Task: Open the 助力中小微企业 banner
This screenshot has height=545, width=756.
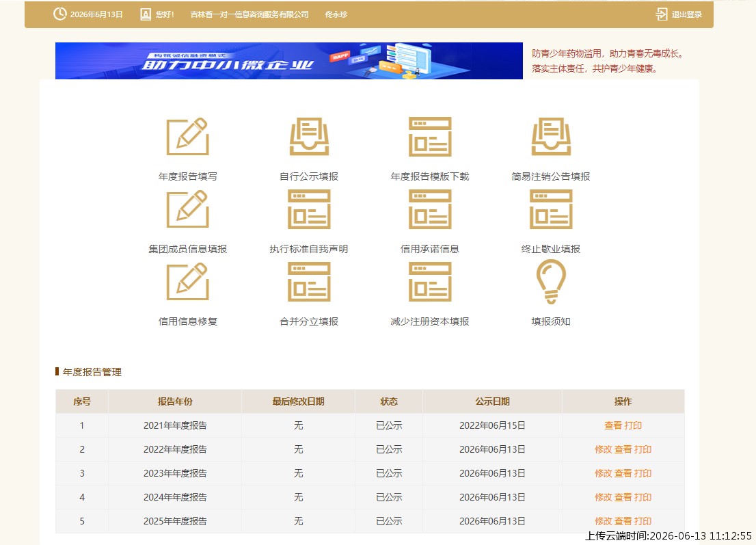Action: 289,61
